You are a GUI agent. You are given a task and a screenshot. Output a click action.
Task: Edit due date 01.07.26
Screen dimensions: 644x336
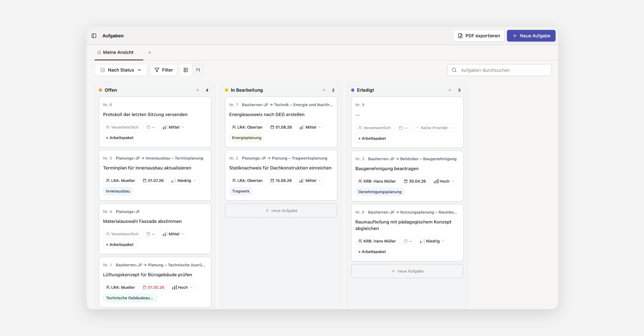point(153,180)
